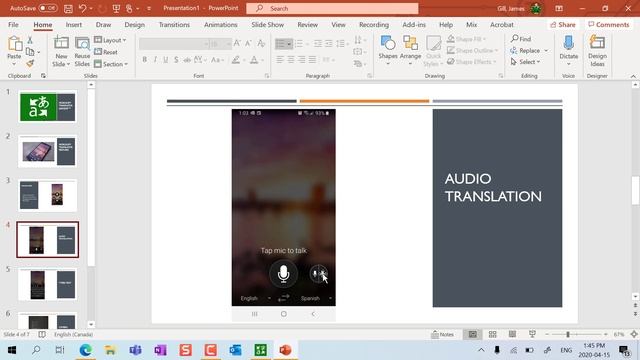Click the Quick Styles icon
Screen dimensions: 640x360
[433, 51]
